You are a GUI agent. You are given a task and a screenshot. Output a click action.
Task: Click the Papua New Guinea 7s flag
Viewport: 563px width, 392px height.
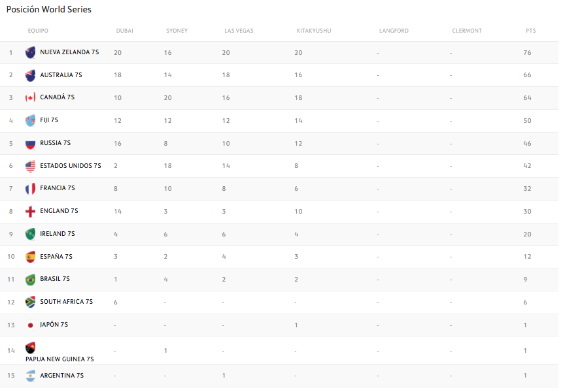click(x=30, y=348)
